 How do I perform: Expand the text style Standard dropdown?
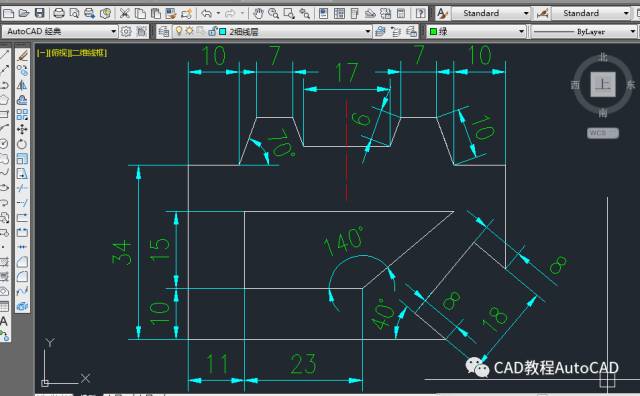(x=526, y=13)
